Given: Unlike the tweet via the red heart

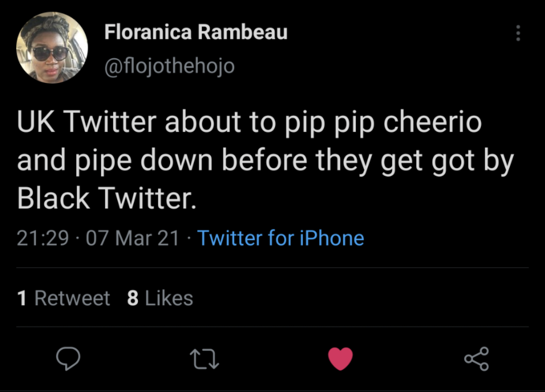Looking at the screenshot, I should click(340, 358).
